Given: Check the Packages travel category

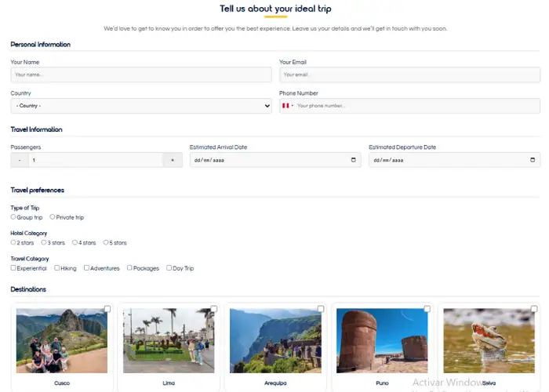Looking at the screenshot, I should click(x=129, y=268).
